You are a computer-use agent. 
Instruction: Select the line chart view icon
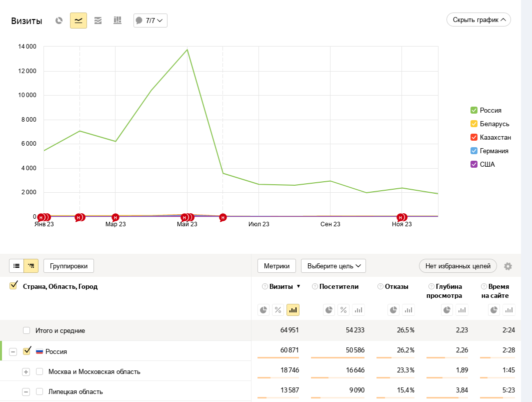78,21
